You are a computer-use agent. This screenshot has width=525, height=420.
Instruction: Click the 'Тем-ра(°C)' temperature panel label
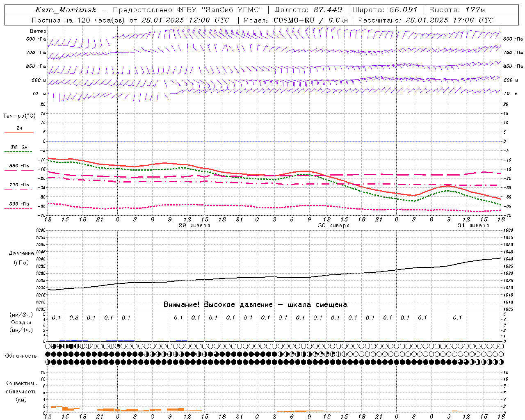click(x=19, y=116)
